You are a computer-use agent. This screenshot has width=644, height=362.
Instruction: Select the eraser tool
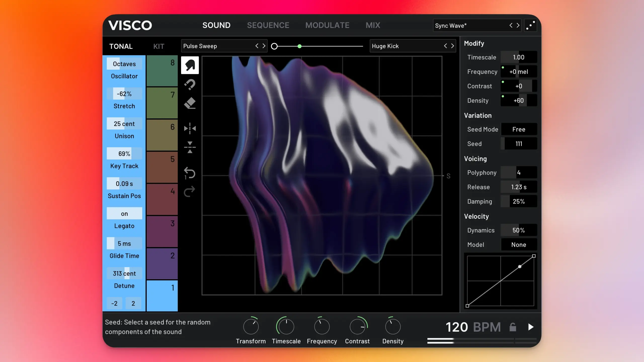(x=190, y=103)
